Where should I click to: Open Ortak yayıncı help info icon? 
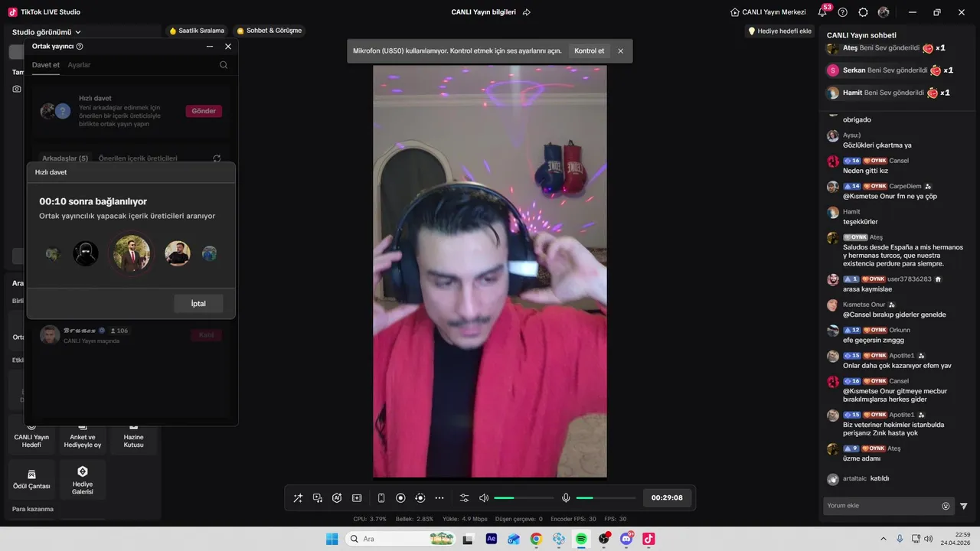(80, 46)
